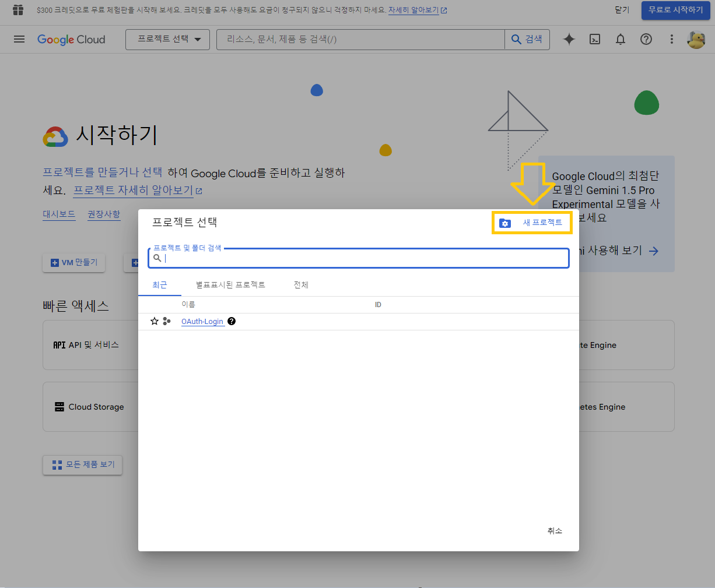Open the 자세히 알아보기 banner link
This screenshot has width=715, height=588.
coord(418,10)
